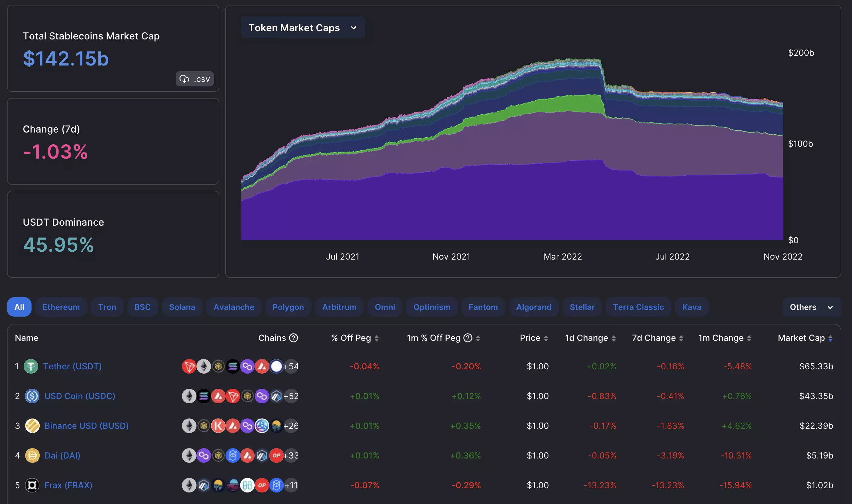Image resolution: width=852 pixels, height=504 pixels.
Task: Click Tether's Tron chain icon
Action: pos(189,366)
